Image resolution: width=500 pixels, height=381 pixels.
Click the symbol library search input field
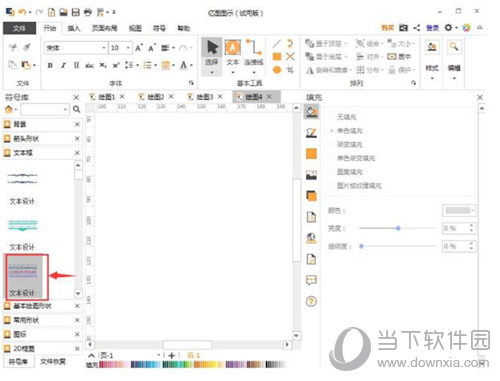coord(45,109)
